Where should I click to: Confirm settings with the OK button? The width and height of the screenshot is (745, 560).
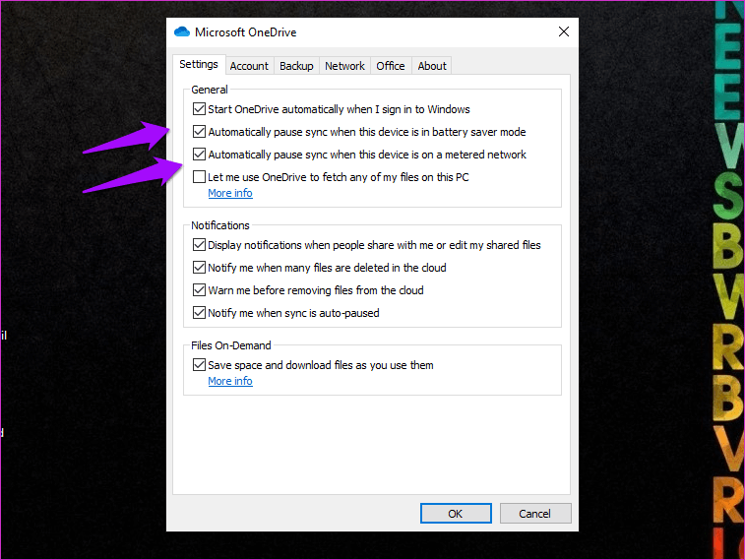(x=456, y=514)
